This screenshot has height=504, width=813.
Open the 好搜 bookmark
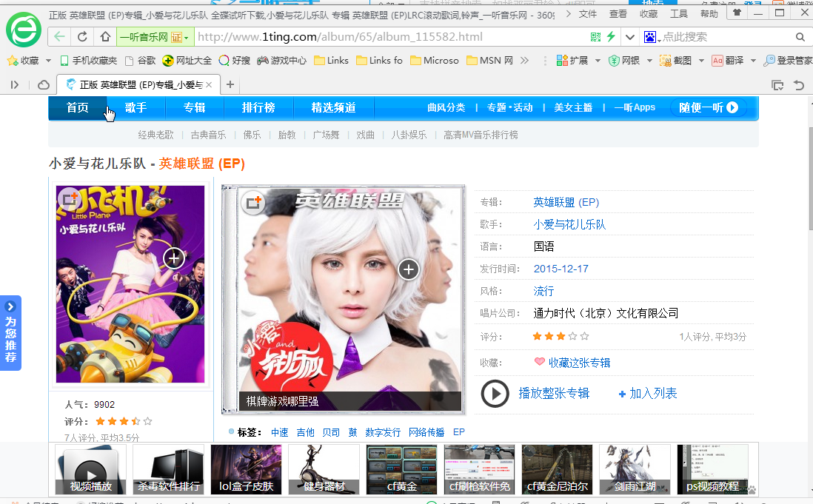(x=235, y=61)
